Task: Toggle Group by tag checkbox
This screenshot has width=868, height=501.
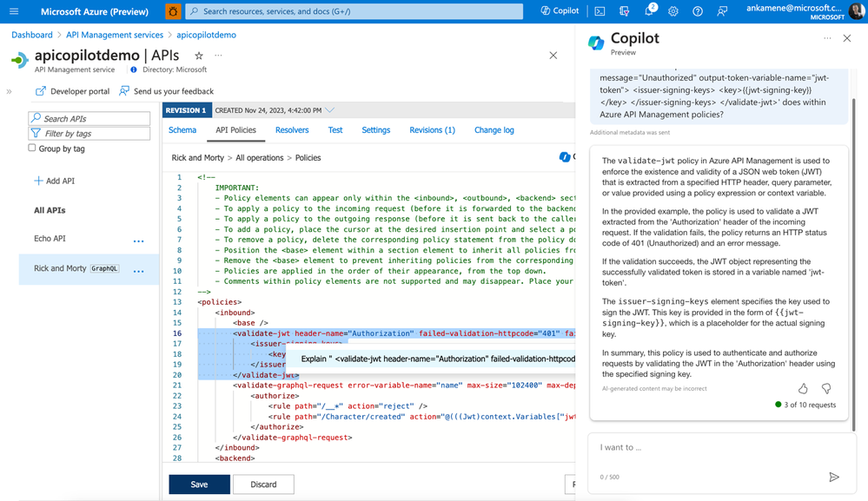Action: click(x=32, y=148)
